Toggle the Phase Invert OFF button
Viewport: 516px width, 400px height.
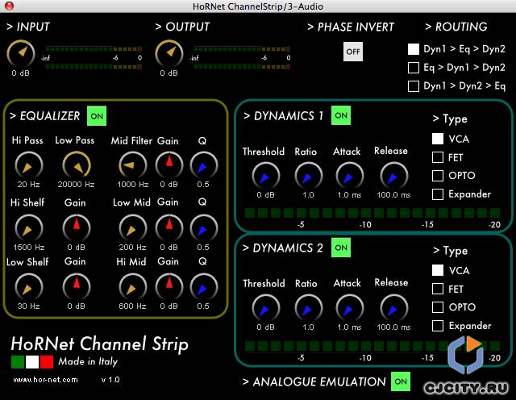coord(353,52)
